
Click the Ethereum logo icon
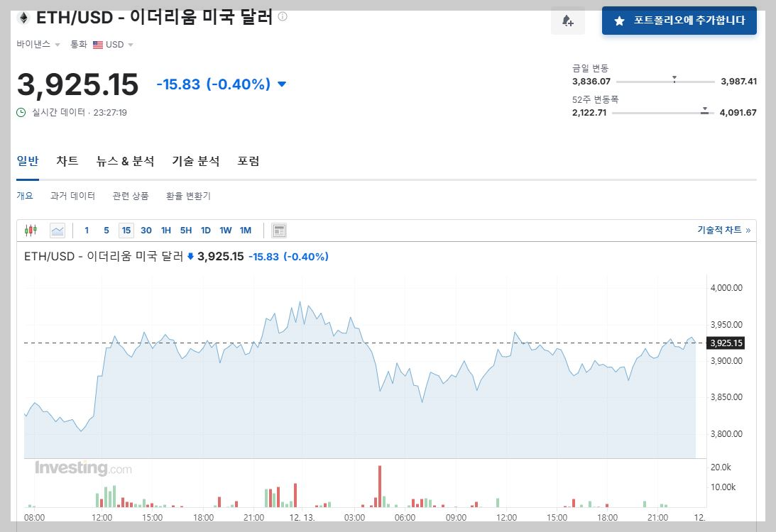tap(23, 18)
